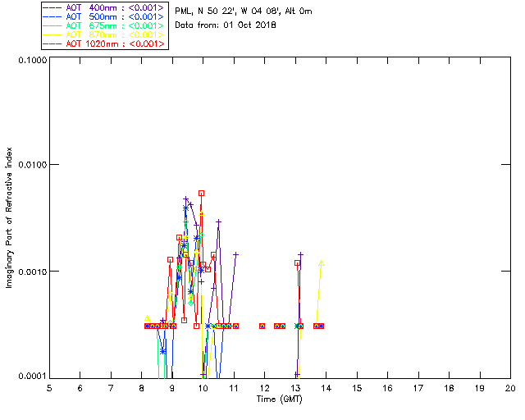Click the 0.1000 y-axis tick label
This screenshot has width=525, height=420.
tap(30, 61)
